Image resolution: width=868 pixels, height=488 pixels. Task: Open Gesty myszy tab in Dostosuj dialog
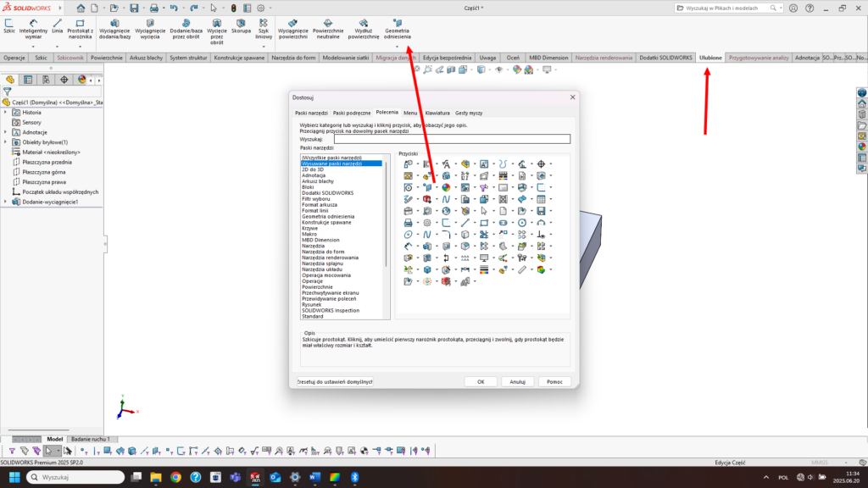click(469, 113)
